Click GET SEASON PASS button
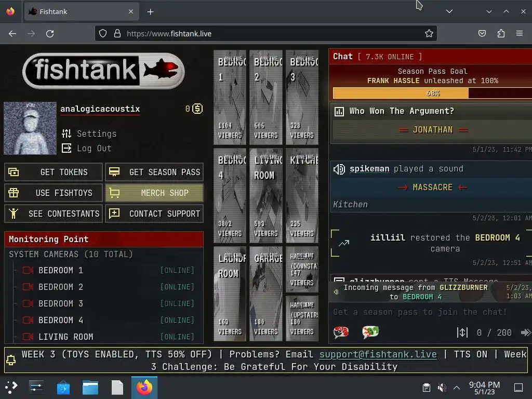532x399 pixels. [x=154, y=172]
